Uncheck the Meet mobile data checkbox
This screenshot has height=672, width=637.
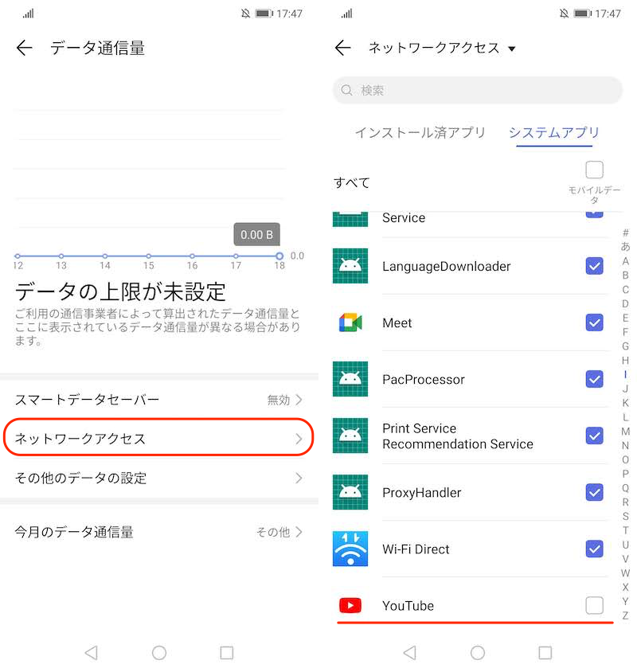[x=594, y=322]
